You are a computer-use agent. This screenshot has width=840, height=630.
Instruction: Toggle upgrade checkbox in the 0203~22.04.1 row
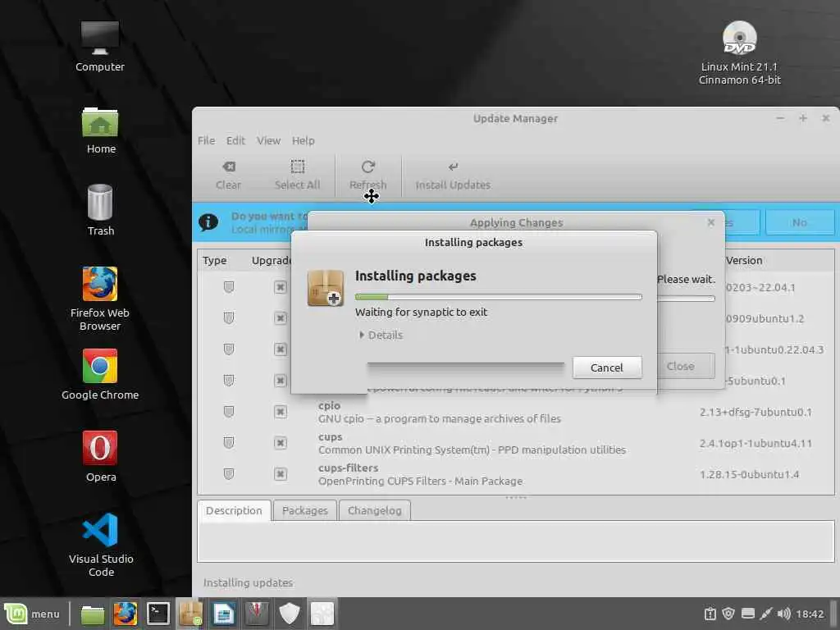pyautogui.click(x=281, y=287)
